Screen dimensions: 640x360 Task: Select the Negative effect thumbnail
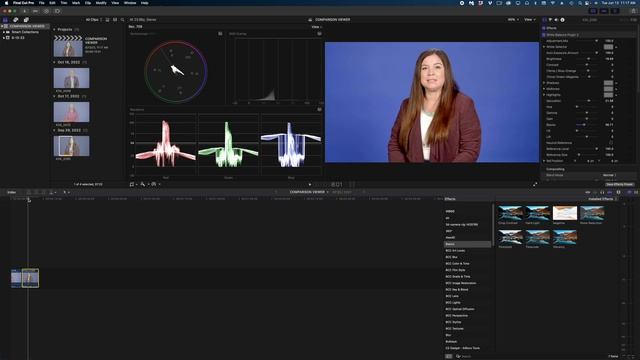[x=565, y=213]
